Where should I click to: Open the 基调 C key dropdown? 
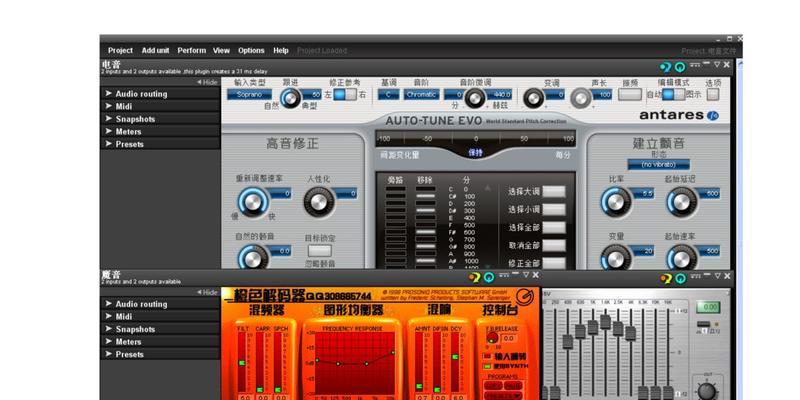coord(388,94)
